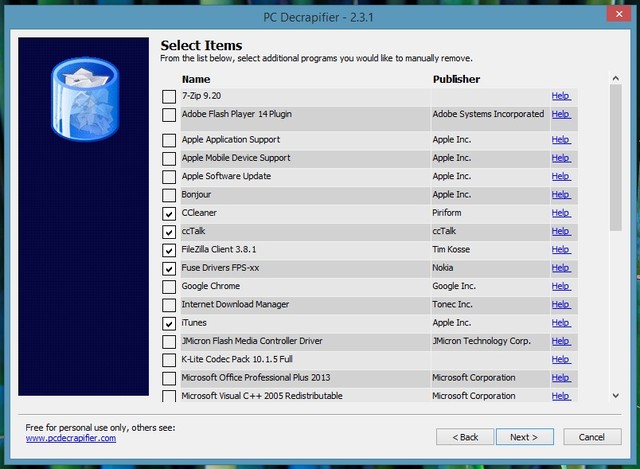Click the down arrow of the list scrollbar
The image size is (640, 469).
[615, 397]
